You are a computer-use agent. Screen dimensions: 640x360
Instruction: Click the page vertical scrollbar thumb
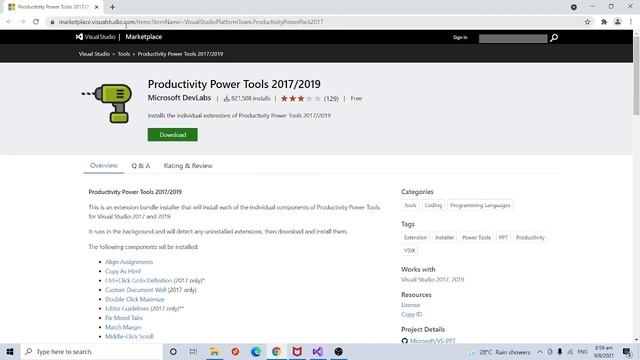click(636, 75)
